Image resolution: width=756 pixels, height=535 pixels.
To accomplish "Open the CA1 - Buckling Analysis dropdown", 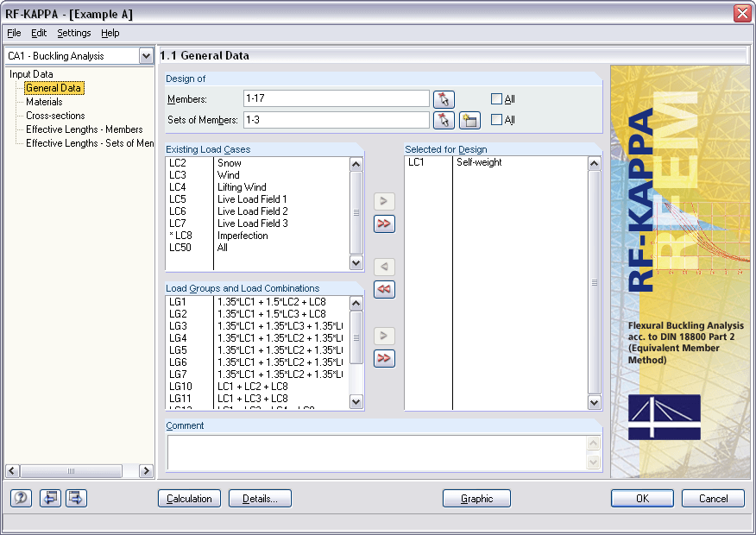I will (146, 56).
